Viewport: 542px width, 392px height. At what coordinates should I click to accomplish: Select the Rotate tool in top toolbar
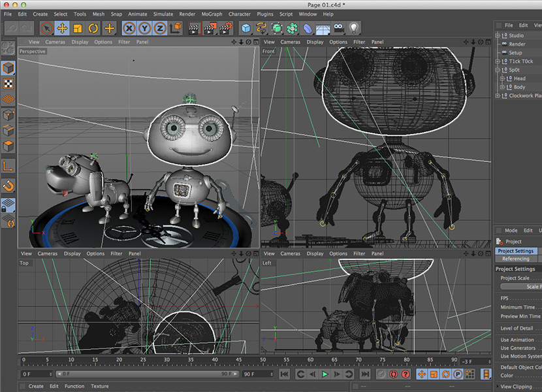click(x=93, y=28)
